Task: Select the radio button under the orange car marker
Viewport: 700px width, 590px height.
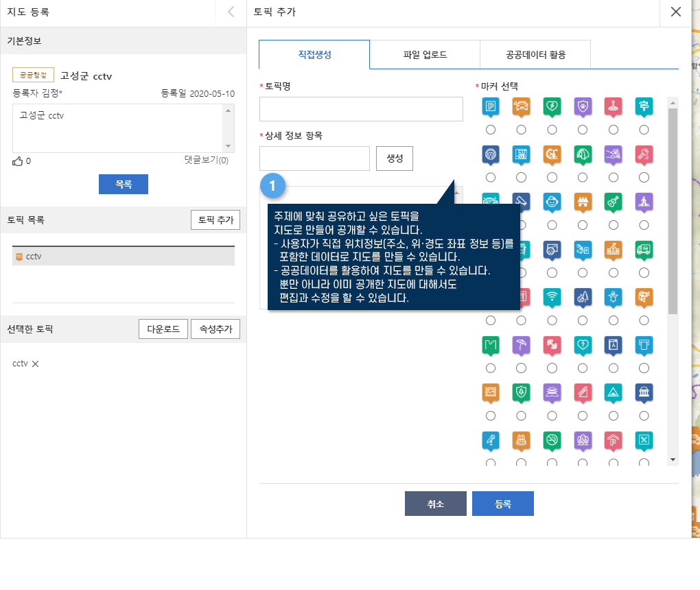Action: [521, 130]
